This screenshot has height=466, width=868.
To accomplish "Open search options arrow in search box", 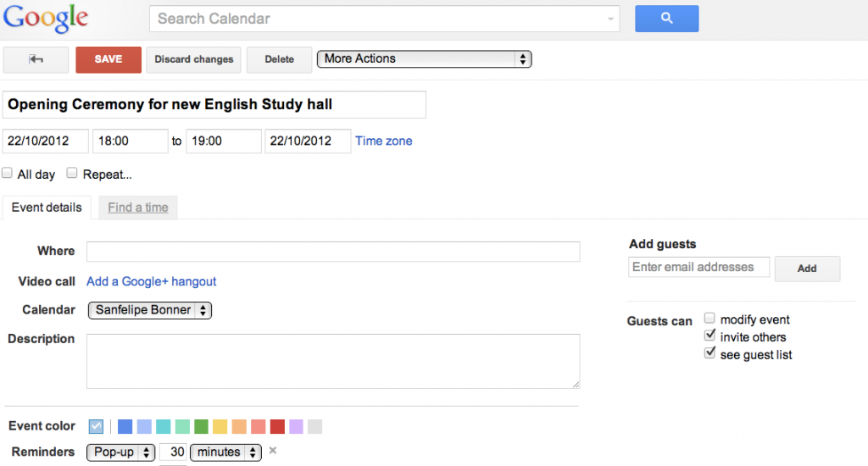I will click(610, 19).
